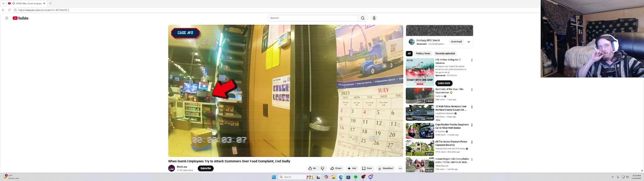Mute the tab via its speaker icon

pyautogui.click(x=14, y=3)
